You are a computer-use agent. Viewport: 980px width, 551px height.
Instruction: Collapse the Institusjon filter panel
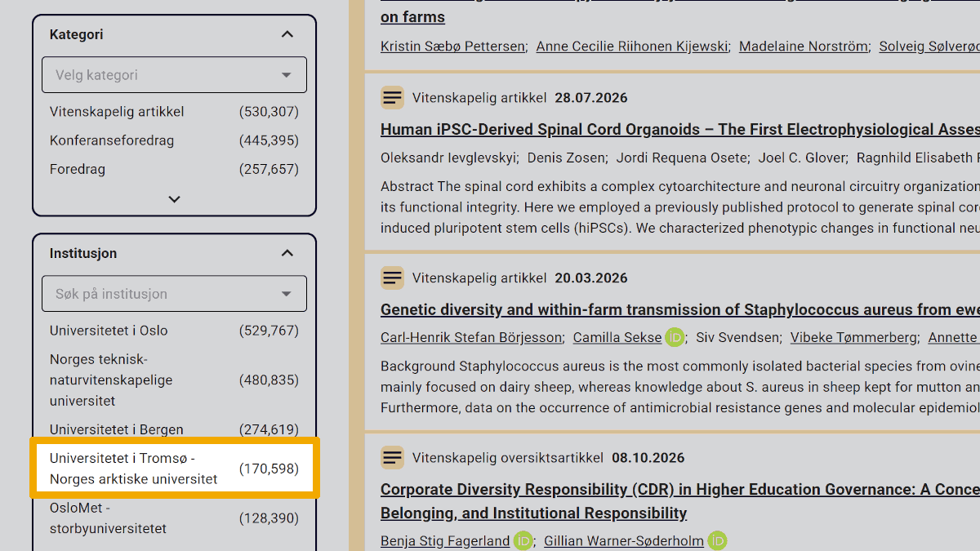point(287,253)
